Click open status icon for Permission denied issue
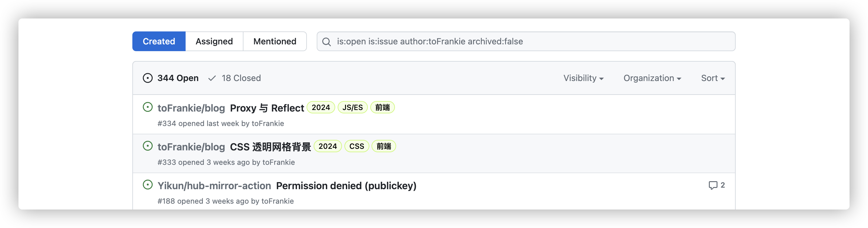This screenshot has width=868, height=228. click(147, 185)
